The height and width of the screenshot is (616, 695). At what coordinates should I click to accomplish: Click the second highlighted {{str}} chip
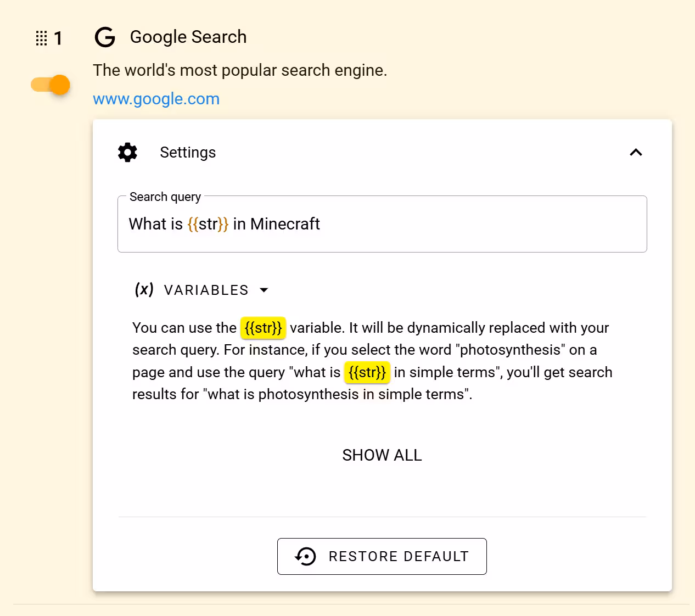367,372
